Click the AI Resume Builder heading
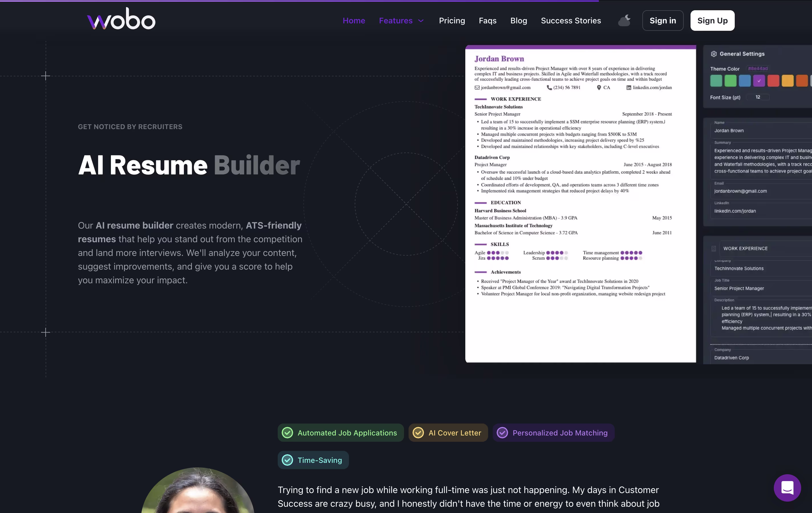Screen dimensions: 812x513 (x=189, y=165)
